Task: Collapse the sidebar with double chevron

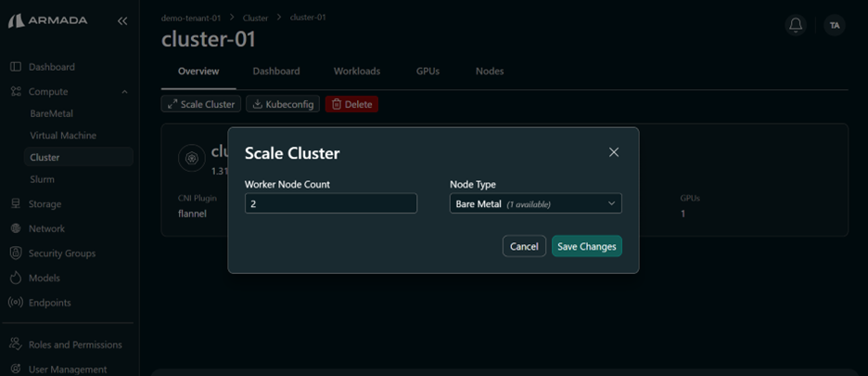Action: click(122, 21)
